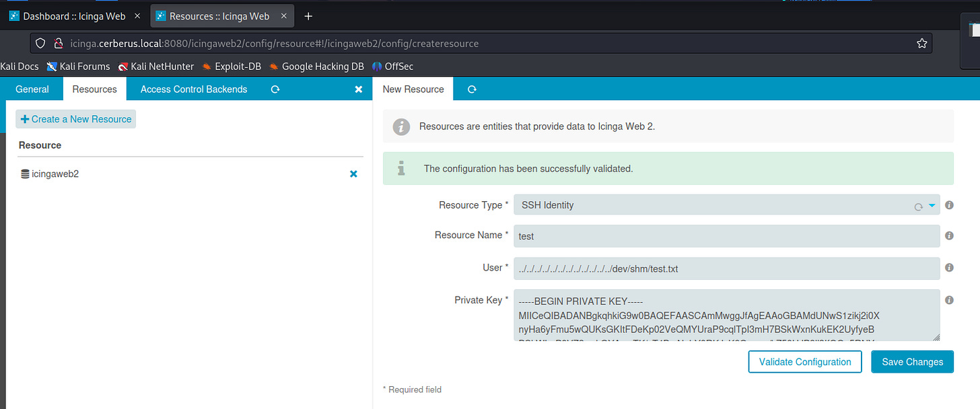Click the validation success info icon
Image resolution: width=980 pixels, height=409 pixels.
coord(401,169)
